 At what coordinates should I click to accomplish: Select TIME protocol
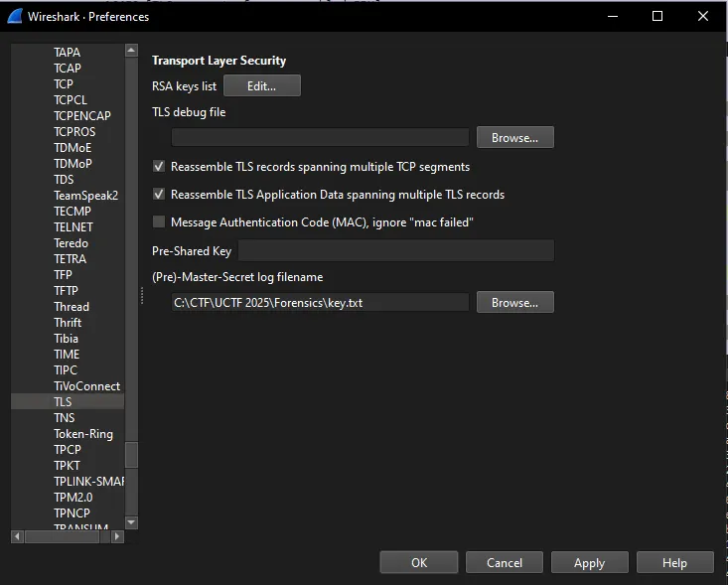[x=67, y=355]
